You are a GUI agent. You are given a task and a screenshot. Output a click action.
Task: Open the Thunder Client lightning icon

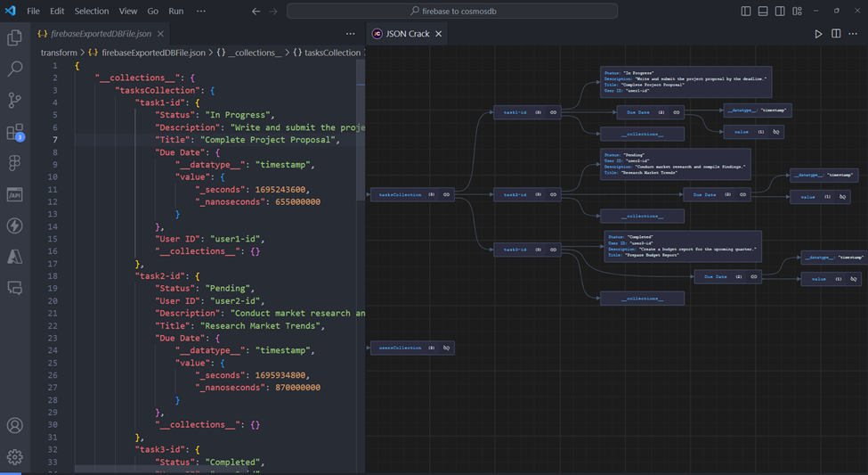pos(15,225)
